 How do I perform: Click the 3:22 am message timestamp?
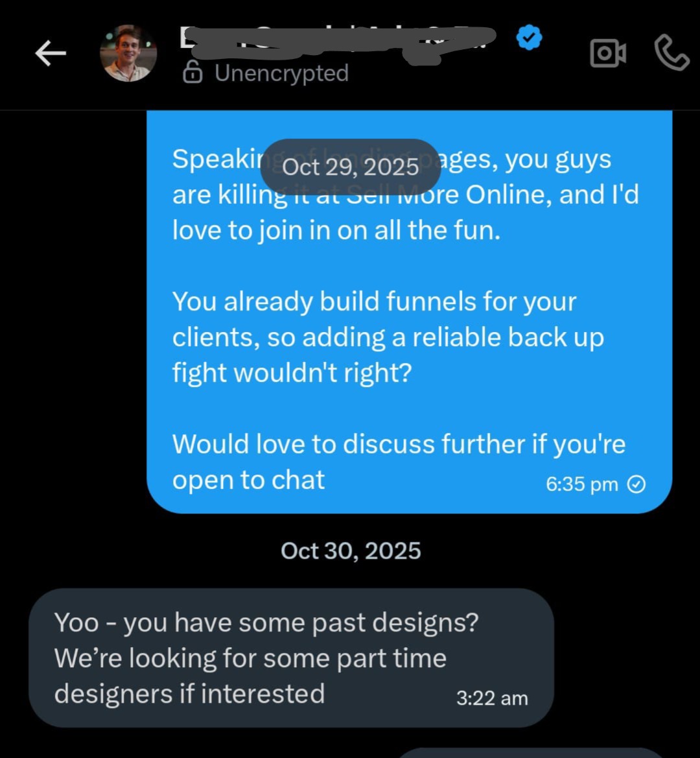pyautogui.click(x=492, y=698)
